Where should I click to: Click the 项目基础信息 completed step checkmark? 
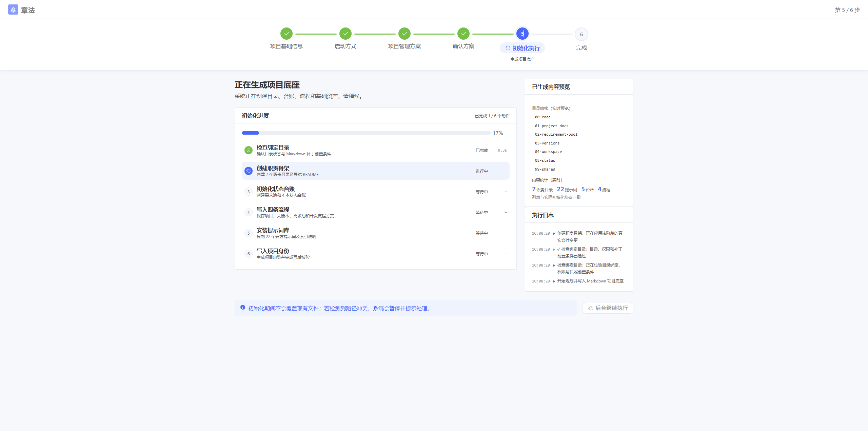pyautogui.click(x=287, y=34)
